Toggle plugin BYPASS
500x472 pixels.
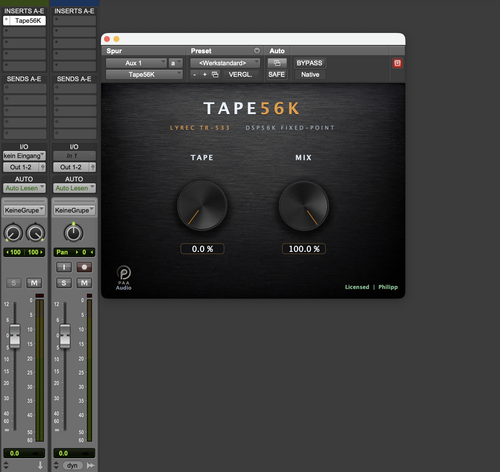coord(309,63)
